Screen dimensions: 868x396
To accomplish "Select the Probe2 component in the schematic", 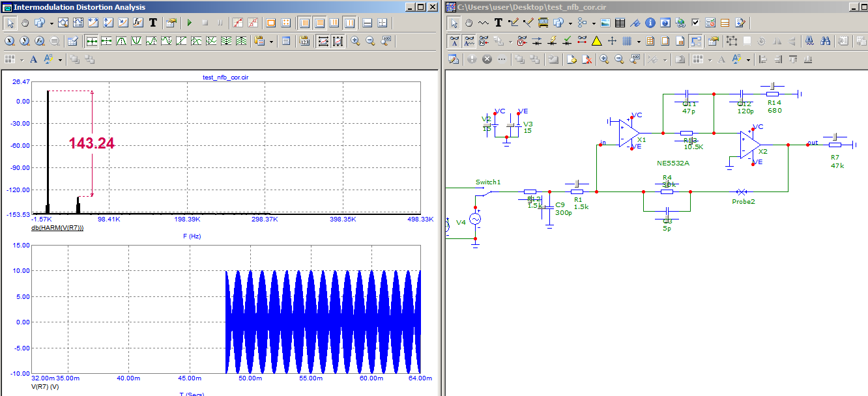I will tap(742, 193).
